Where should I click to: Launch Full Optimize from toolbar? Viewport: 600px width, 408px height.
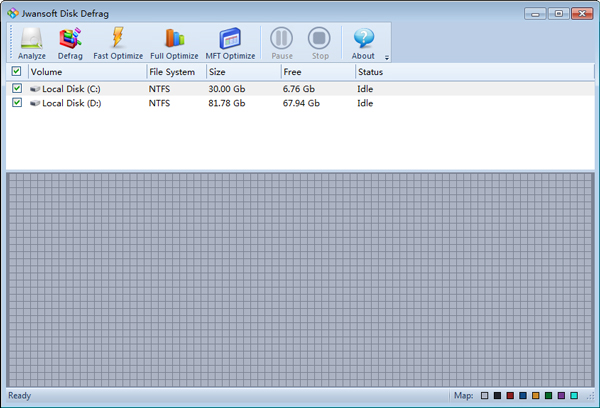coord(174,43)
